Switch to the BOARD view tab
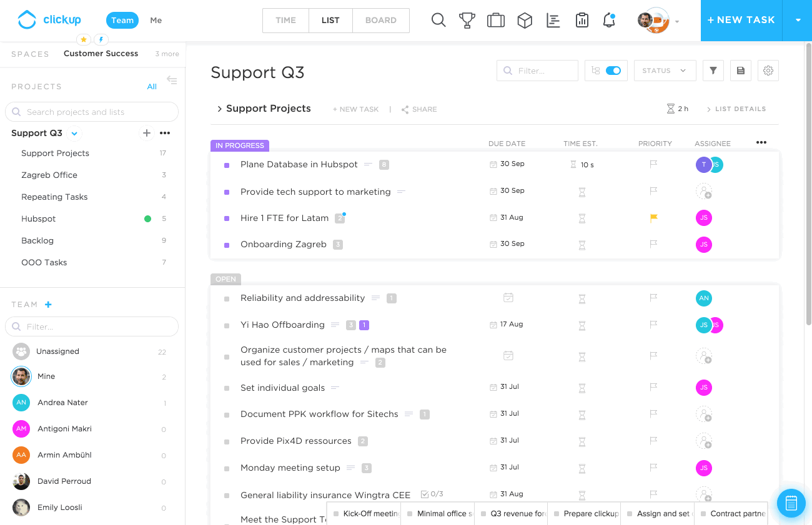812x525 pixels. point(380,21)
